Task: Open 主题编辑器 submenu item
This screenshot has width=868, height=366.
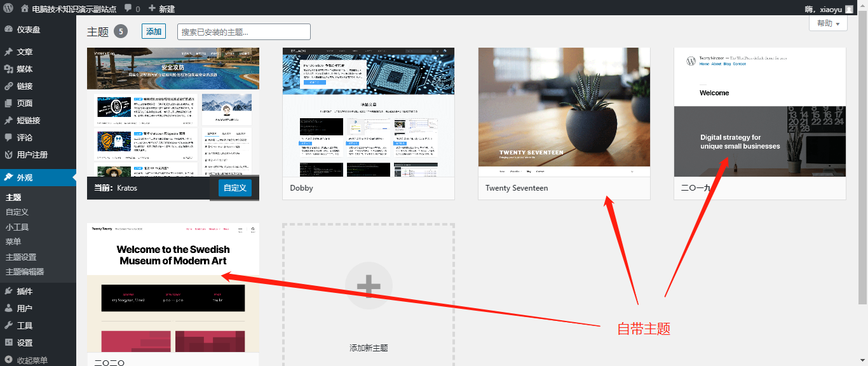Action: pos(25,272)
